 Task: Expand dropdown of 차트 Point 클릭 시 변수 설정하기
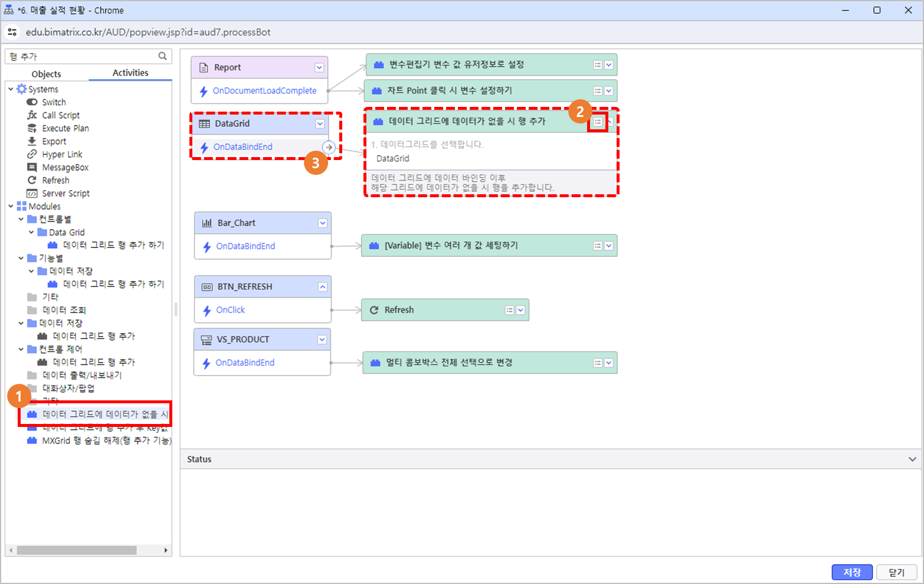609,91
